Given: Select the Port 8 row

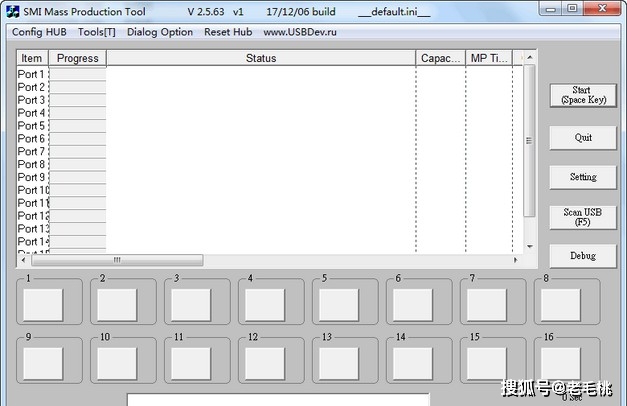Looking at the screenshot, I should click(270, 164).
